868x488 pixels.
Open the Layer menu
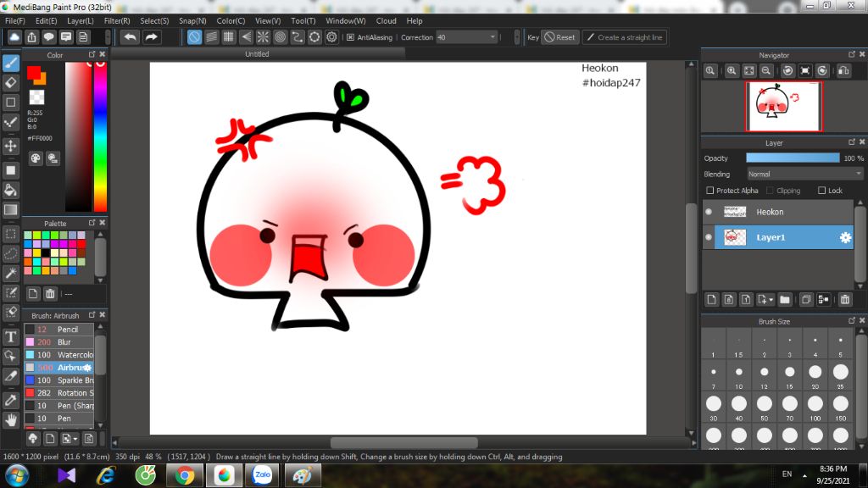(81, 20)
